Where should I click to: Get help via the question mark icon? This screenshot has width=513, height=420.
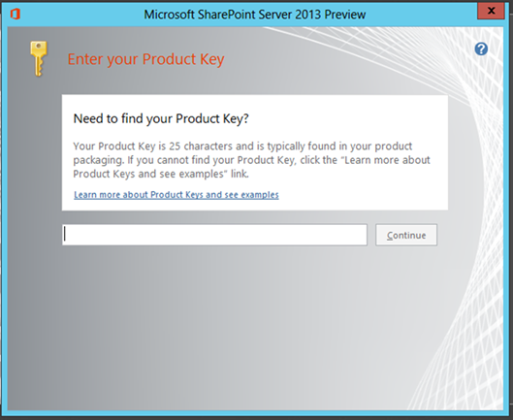click(x=481, y=49)
